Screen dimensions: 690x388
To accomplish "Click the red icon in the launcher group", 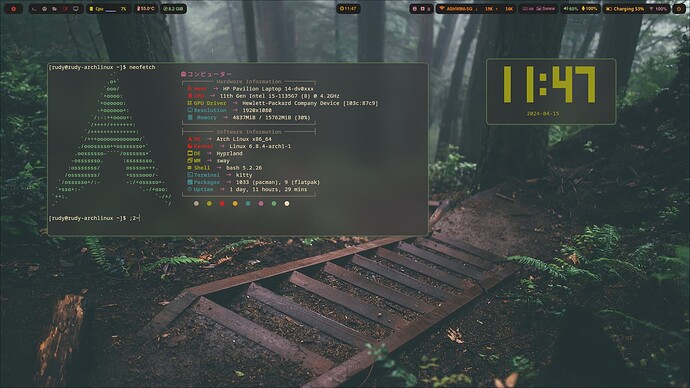I will point(66,9).
